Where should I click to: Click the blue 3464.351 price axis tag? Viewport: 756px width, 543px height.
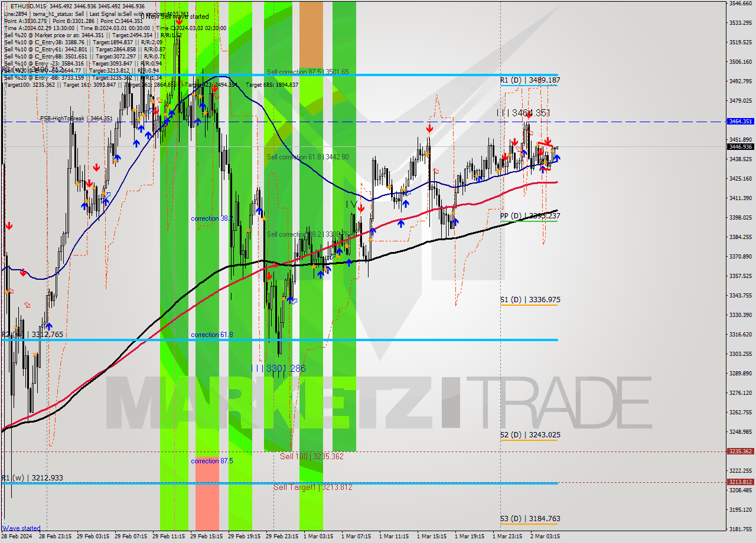click(741, 121)
